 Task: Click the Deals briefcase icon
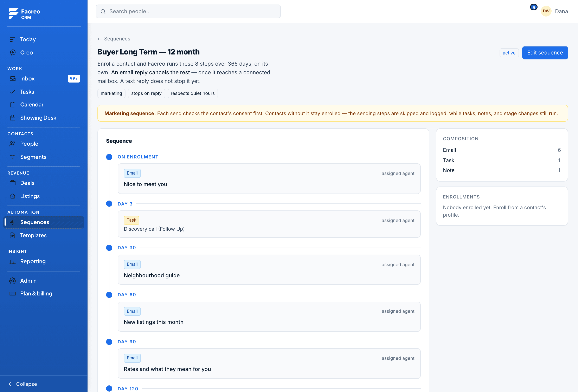coord(12,183)
